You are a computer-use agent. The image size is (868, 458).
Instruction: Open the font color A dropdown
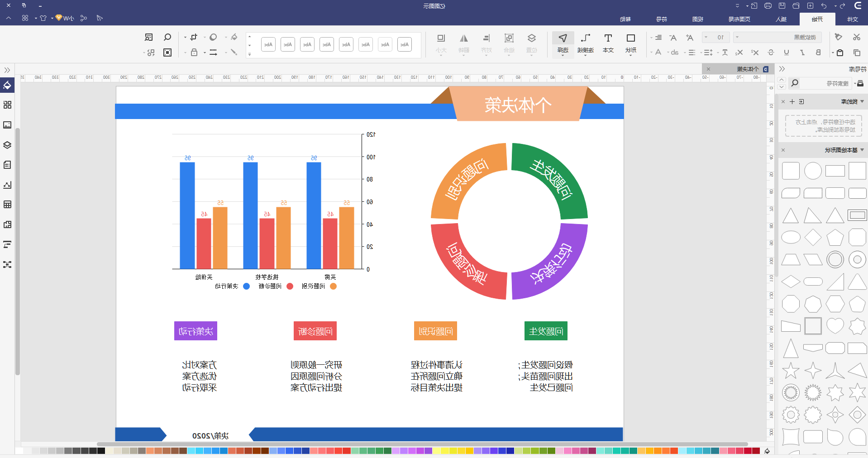pos(656,52)
